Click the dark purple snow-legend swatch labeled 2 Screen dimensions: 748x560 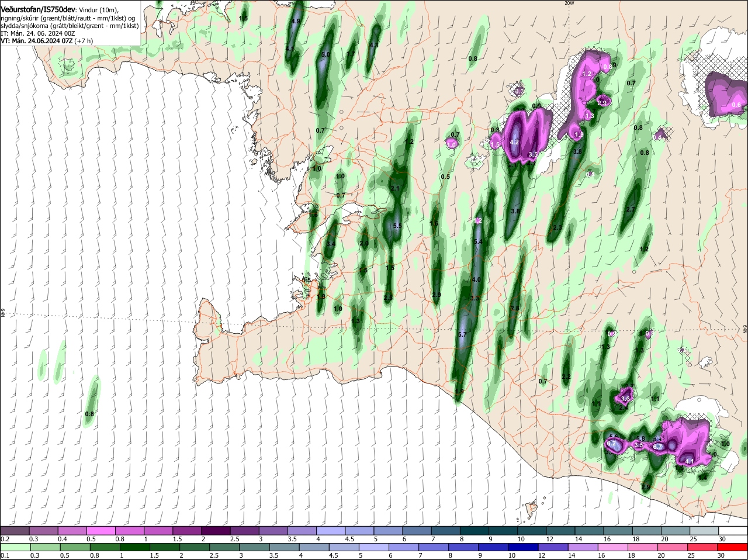tap(217, 530)
